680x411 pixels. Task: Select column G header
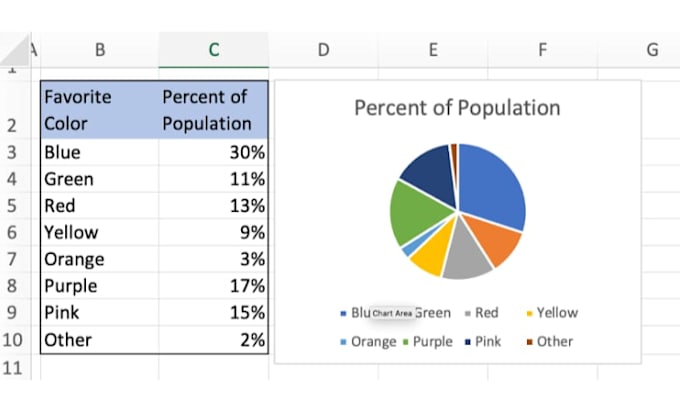(639, 50)
